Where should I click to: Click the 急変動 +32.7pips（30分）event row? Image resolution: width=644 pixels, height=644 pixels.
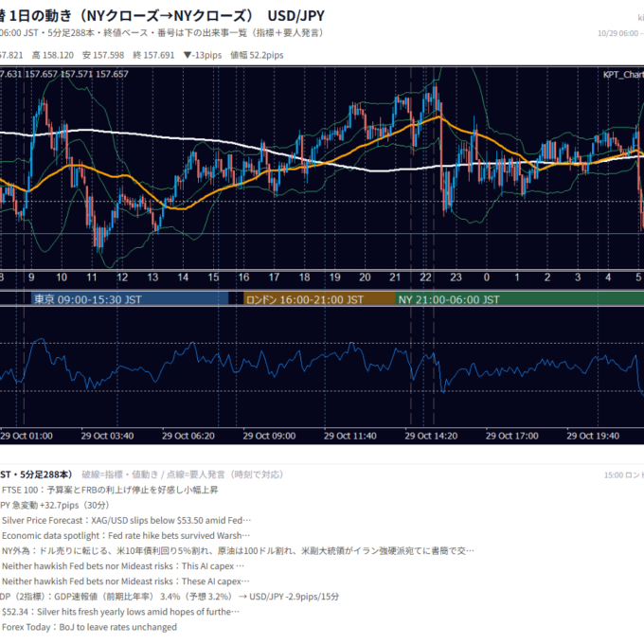click(x=55, y=505)
